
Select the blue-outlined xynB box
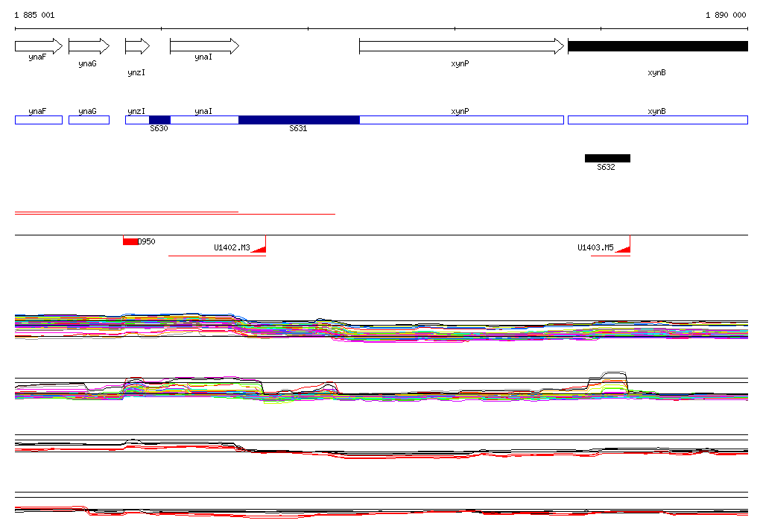pyautogui.click(x=658, y=120)
